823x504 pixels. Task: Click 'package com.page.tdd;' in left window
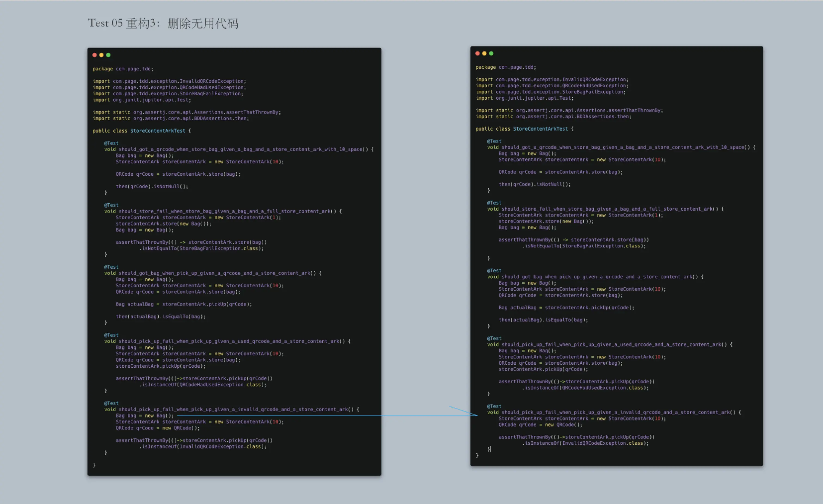click(x=122, y=69)
